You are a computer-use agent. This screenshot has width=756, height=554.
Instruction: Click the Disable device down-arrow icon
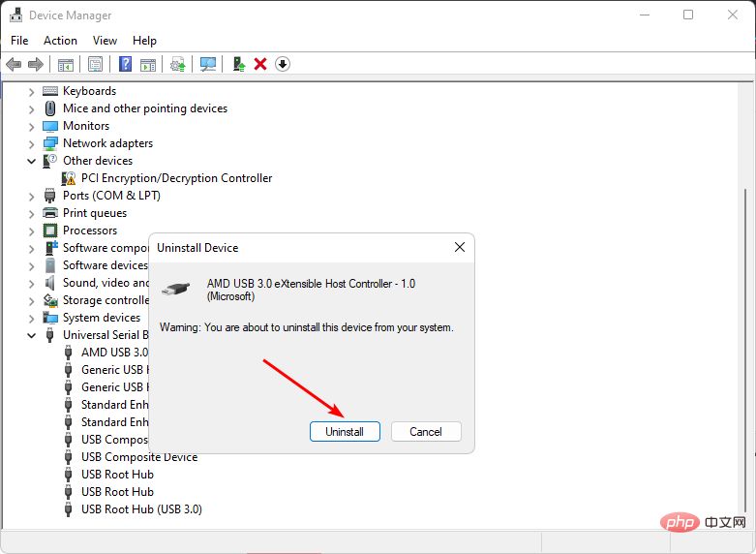(283, 64)
